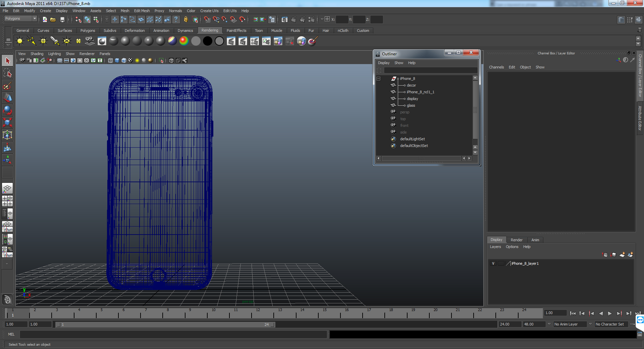The image size is (644, 349).
Task: Play animation forwards
Action: pos(610,313)
